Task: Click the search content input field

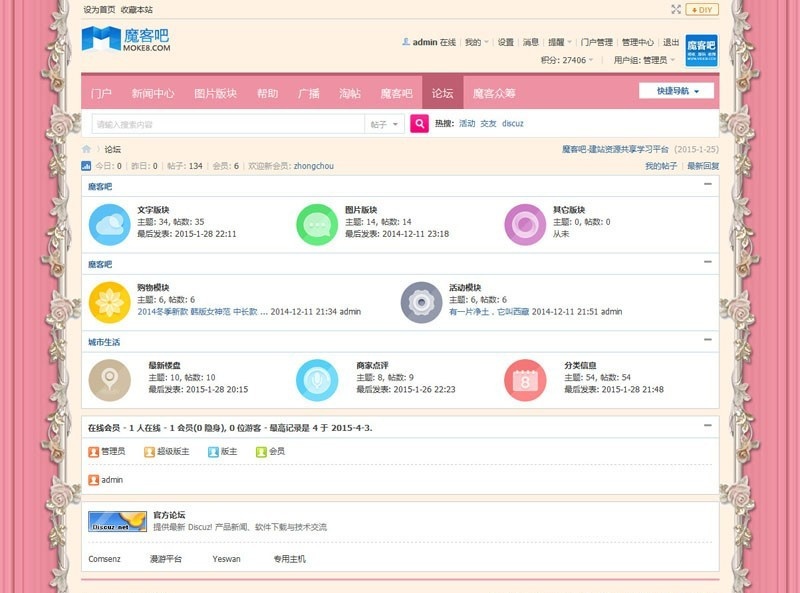Action: click(227, 124)
